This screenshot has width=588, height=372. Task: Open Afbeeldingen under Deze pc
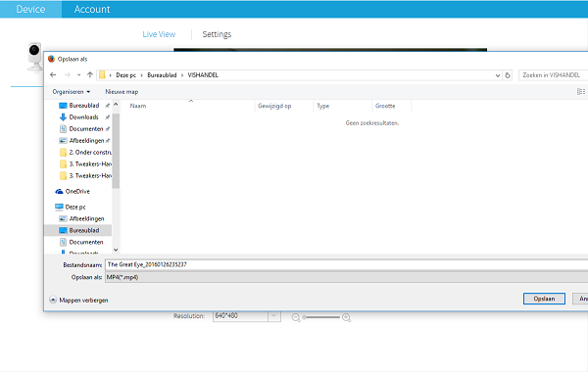pos(81,218)
